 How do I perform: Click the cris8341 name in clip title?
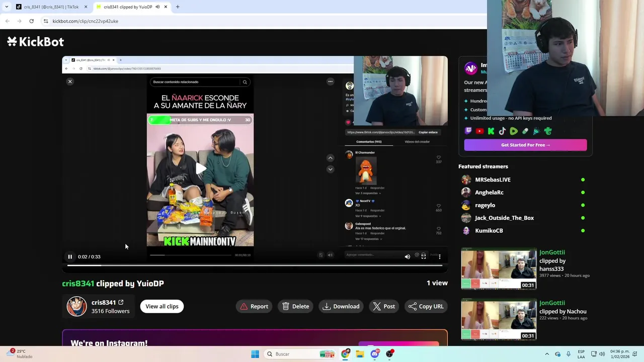78,284
